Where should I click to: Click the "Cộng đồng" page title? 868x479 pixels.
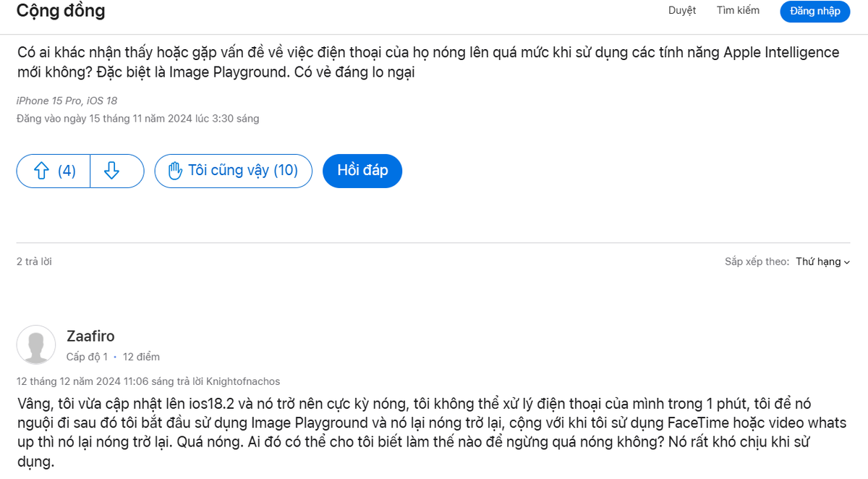pyautogui.click(x=61, y=11)
